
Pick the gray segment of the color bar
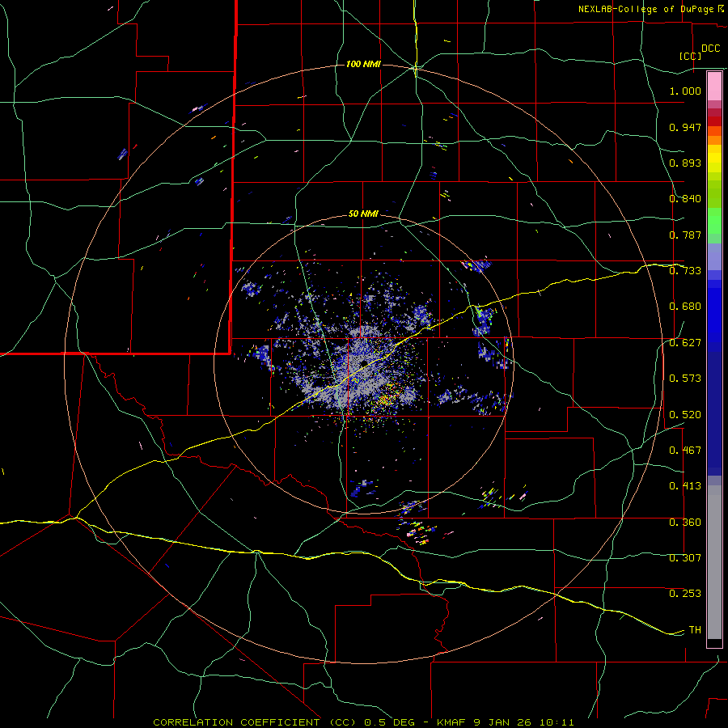click(714, 562)
